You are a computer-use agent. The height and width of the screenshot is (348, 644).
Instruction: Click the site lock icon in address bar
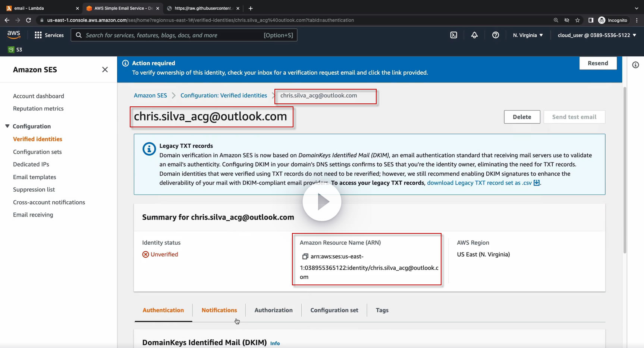click(42, 20)
